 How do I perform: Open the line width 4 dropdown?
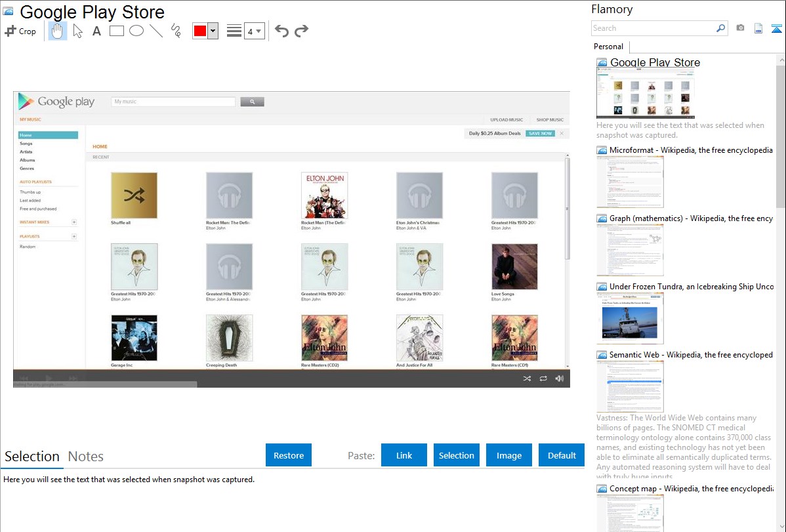coord(255,31)
